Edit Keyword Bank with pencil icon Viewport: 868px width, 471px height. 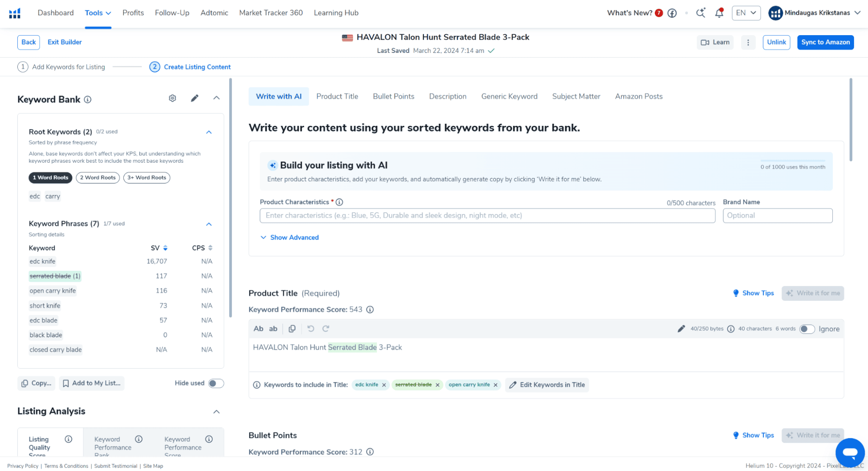point(195,98)
